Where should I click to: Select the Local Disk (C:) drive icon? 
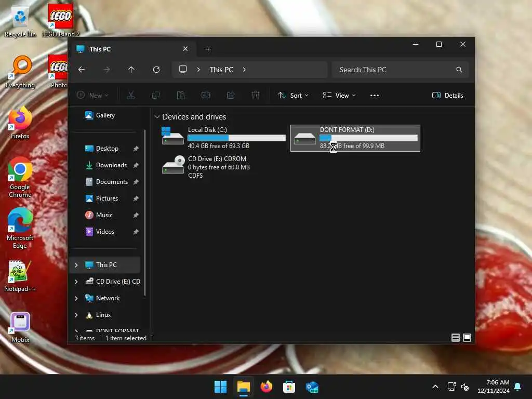point(172,137)
